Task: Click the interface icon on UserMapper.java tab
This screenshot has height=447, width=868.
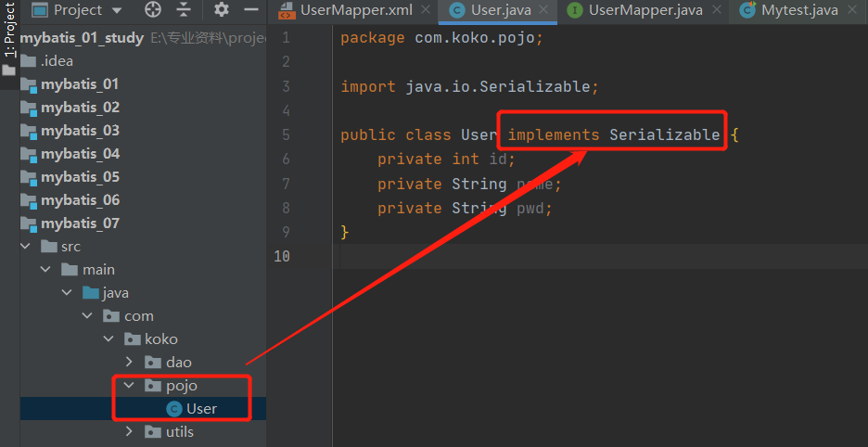Action: pos(575,10)
